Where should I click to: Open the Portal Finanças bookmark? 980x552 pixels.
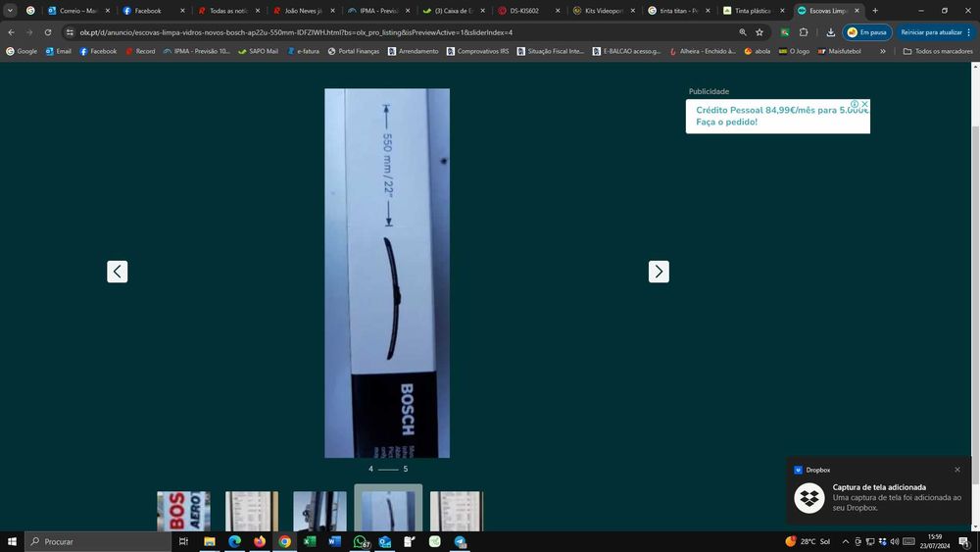click(353, 51)
